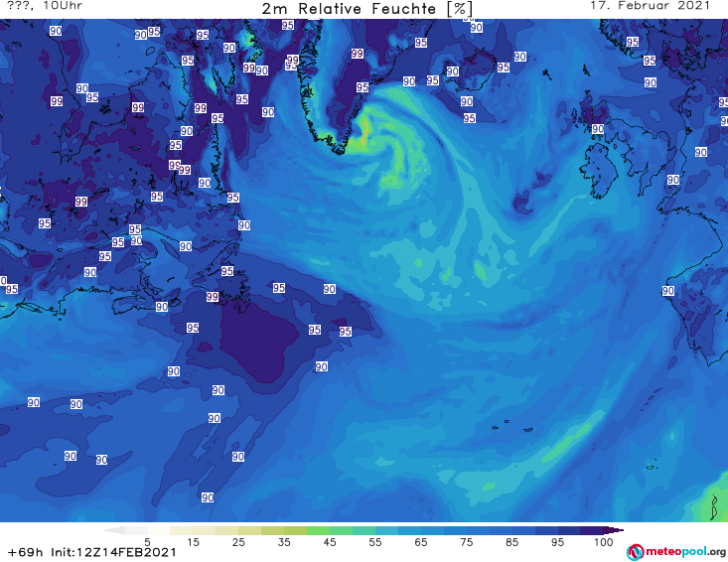Click the '???, 10Uhr' time label
The width and height of the screenshot is (728, 562).
click(45, 6)
